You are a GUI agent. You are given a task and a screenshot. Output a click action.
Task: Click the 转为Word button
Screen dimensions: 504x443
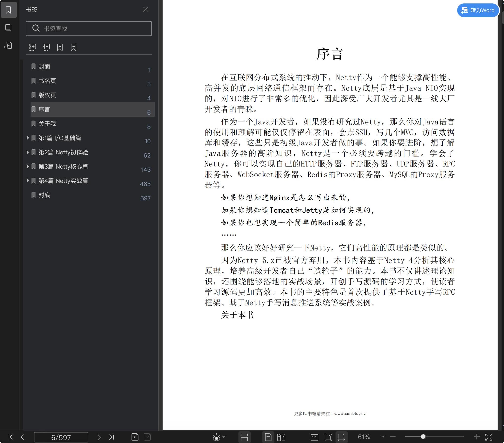tap(478, 10)
